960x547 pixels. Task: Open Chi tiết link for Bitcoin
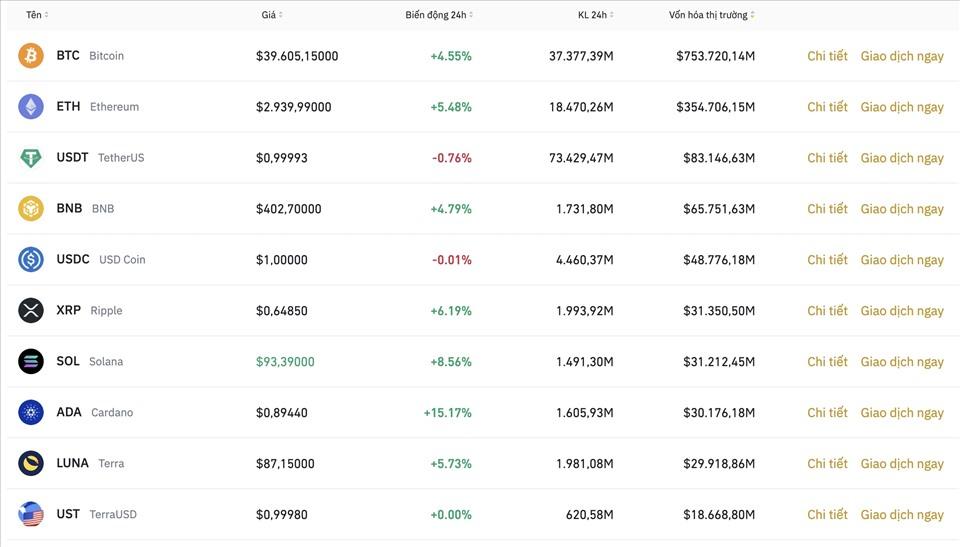827,56
